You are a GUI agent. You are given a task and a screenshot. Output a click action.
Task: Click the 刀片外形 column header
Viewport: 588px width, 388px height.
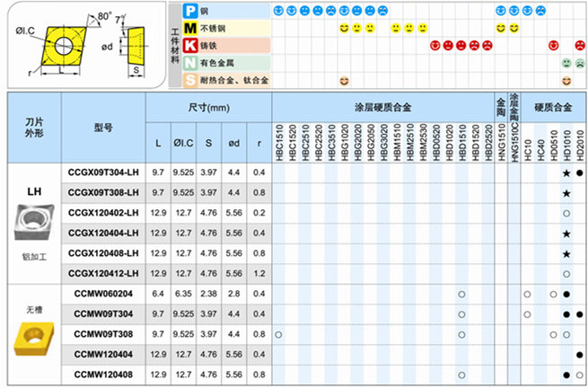[33, 128]
